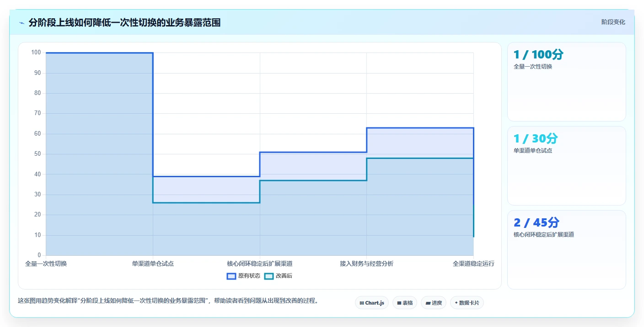
Task: Select the 进度 chip
Action: [x=434, y=303]
